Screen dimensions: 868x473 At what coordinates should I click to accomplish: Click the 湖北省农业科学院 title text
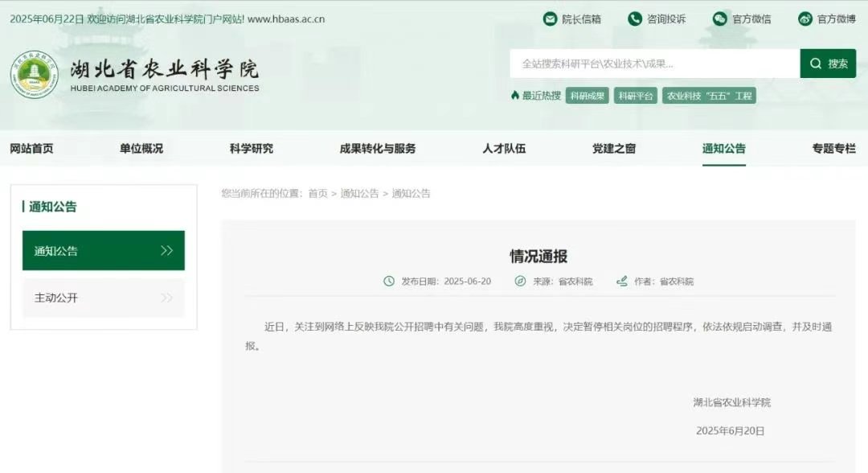tap(165, 69)
